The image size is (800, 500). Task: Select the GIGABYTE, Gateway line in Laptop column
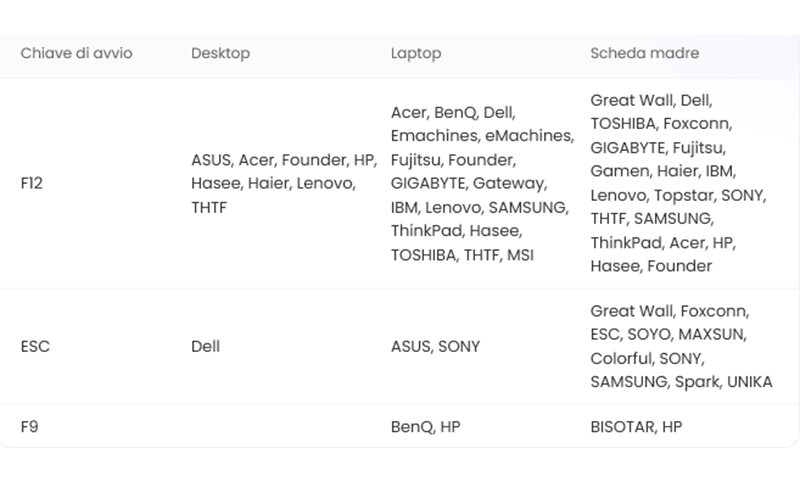(x=469, y=183)
